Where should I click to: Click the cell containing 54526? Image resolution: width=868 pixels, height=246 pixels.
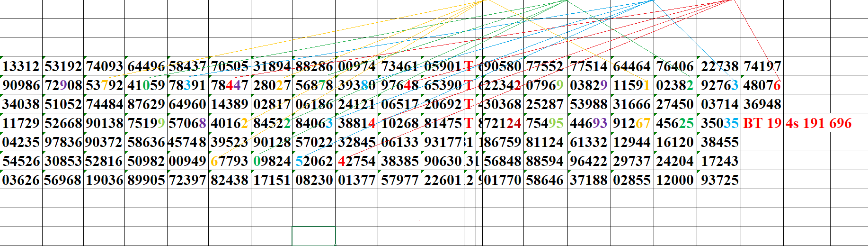point(21,161)
